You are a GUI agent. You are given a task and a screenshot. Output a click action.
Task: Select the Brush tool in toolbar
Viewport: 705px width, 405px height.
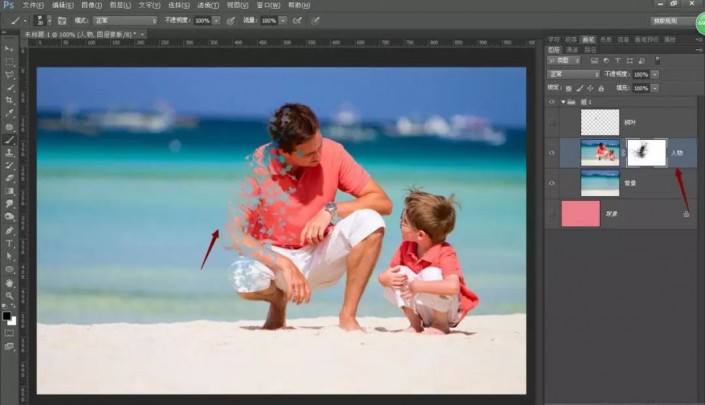9,140
